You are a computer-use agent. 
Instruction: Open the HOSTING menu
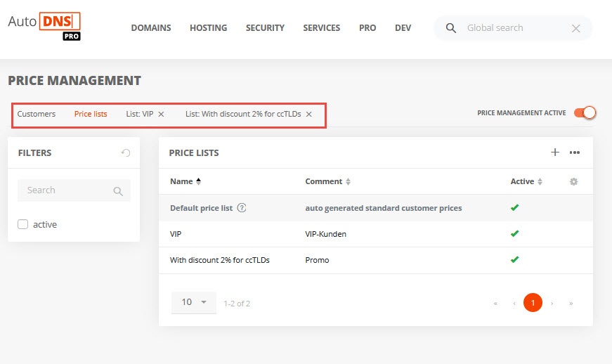coord(209,28)
